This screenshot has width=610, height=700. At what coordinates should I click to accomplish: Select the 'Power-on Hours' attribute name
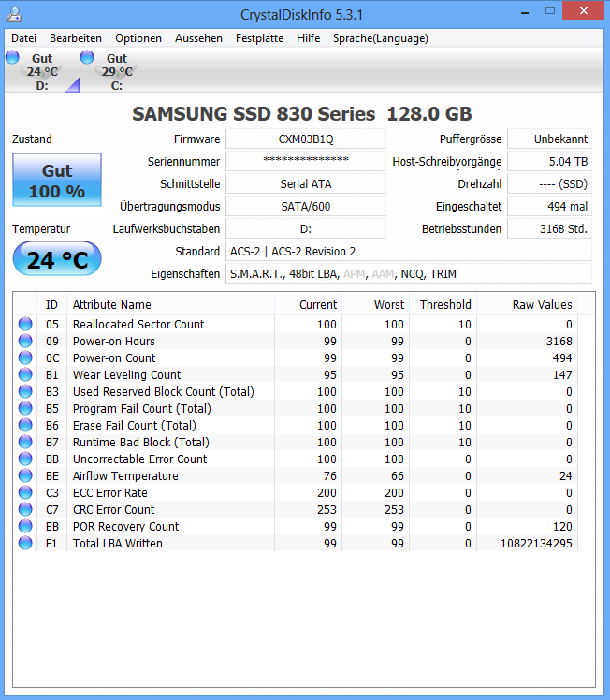[114, 341]
